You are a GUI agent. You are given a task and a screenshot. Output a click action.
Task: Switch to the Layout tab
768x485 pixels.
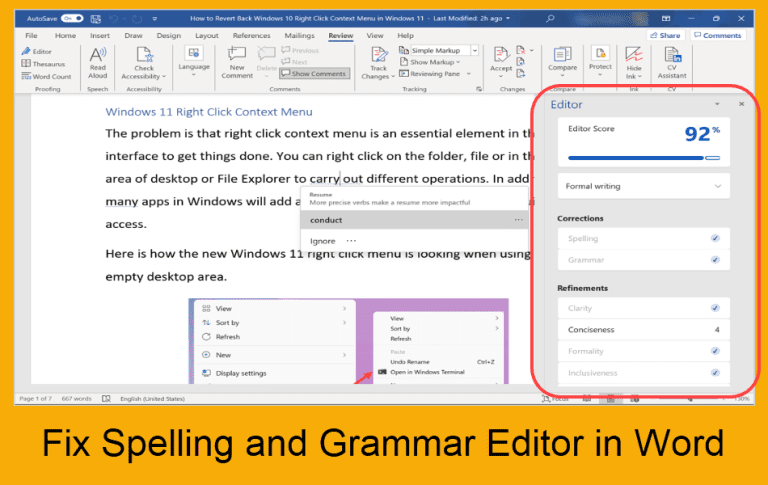207,35
